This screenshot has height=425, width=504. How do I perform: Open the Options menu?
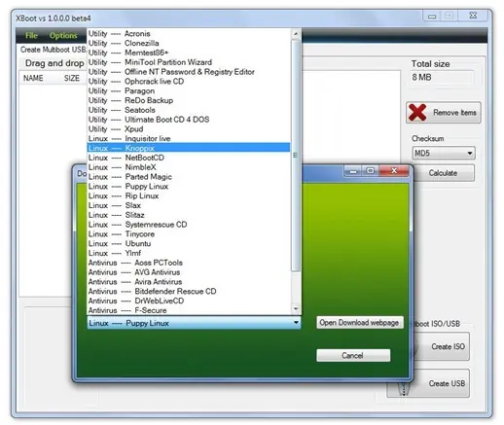point(63,35)
